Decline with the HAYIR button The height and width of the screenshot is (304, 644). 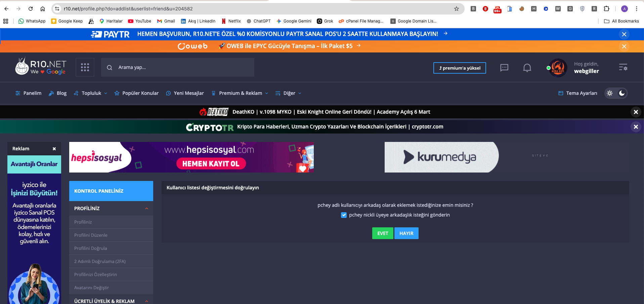pyautogui.click(x=406, y=233)
